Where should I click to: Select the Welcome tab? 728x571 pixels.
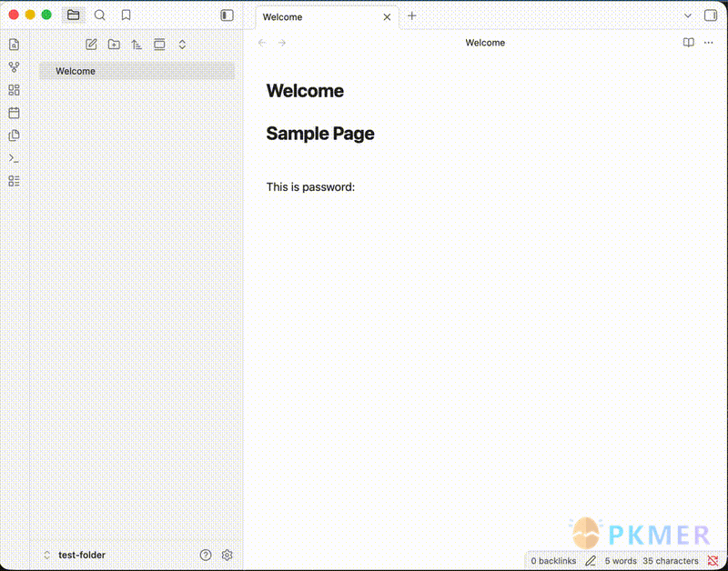pyautogui.click(x=327, y=17)
